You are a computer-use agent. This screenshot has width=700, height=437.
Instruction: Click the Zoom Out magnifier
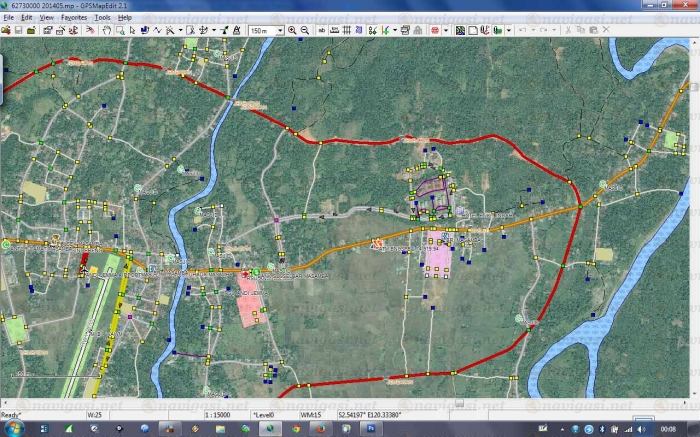[x=304, y=31]
